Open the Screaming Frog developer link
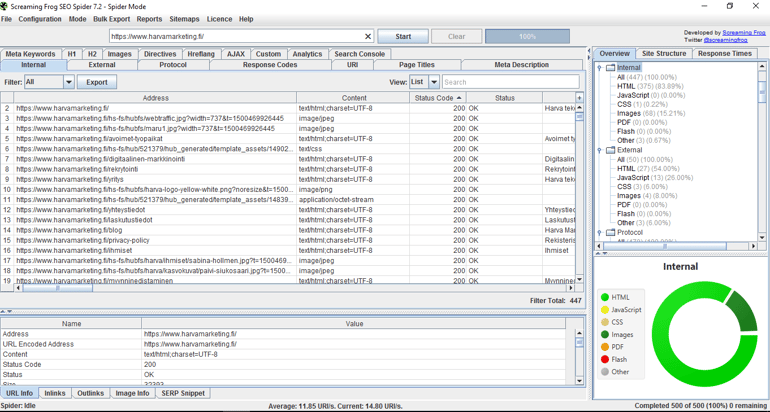Screen dimensions: 770x412 (743, 32)
